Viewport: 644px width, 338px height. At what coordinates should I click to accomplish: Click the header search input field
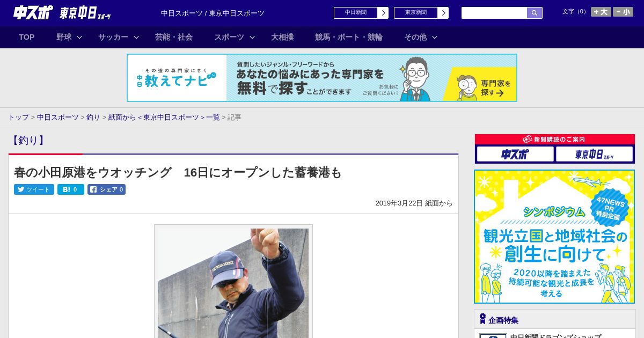pos(494,13)
